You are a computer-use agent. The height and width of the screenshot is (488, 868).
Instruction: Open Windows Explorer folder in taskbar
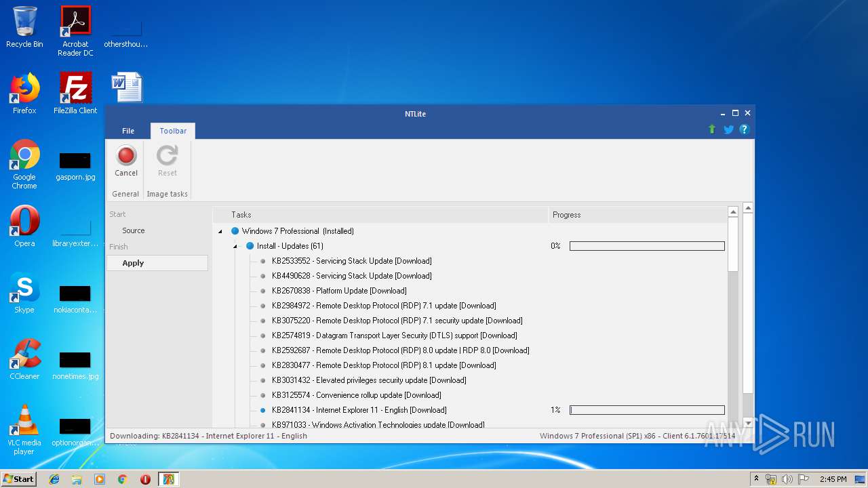[77, 479]
